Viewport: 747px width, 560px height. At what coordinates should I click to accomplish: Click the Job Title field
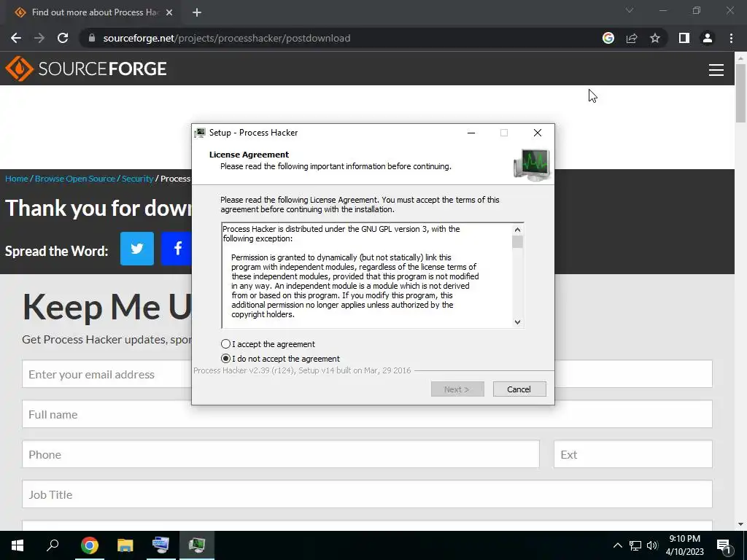click(x=368, y=494)
